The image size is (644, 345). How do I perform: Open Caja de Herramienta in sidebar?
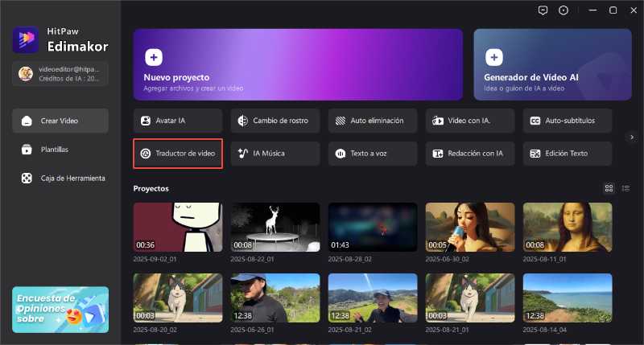click(x=60, y=178)
